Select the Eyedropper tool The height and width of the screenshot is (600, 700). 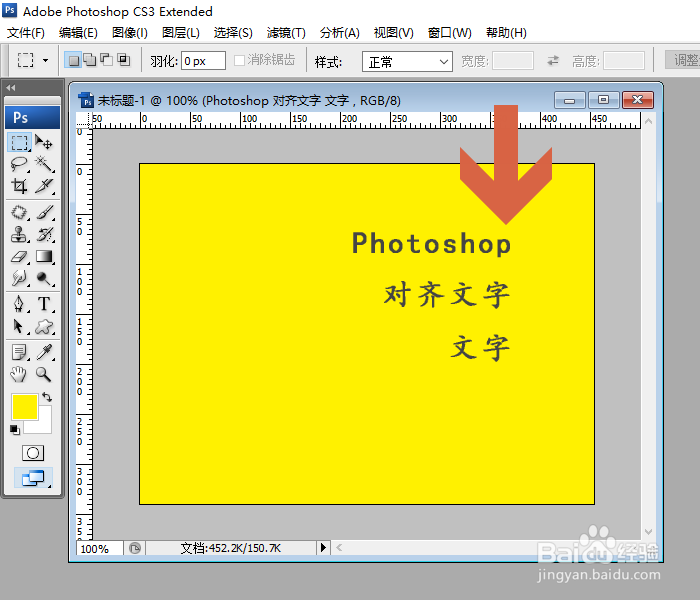click(44, 352)
